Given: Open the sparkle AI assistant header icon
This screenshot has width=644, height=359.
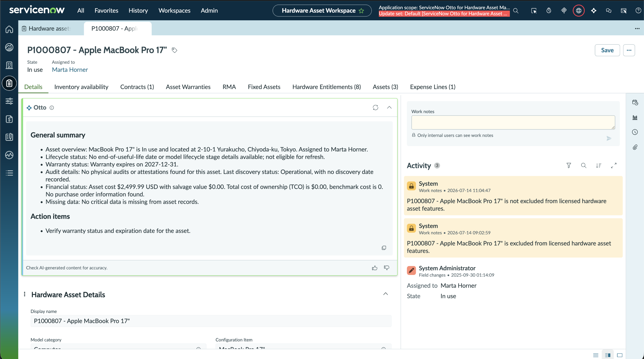Looking at the screenshot, I should tap(594, 11).
